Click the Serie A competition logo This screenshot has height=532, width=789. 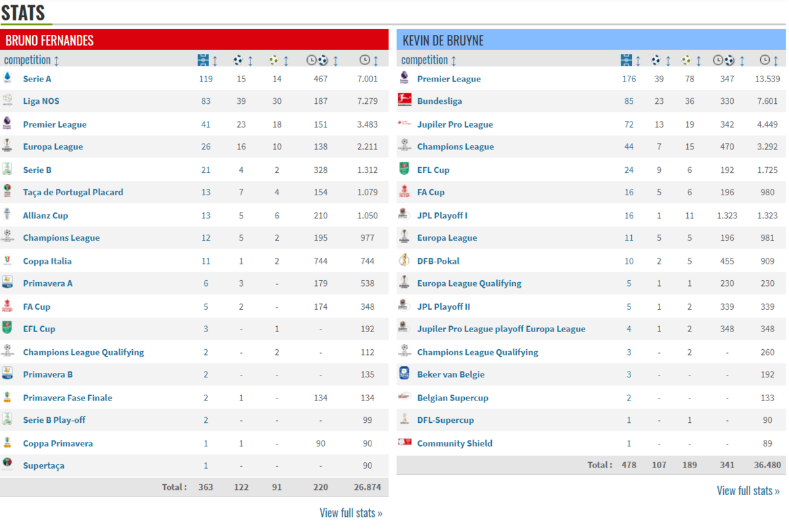(7, 78)
